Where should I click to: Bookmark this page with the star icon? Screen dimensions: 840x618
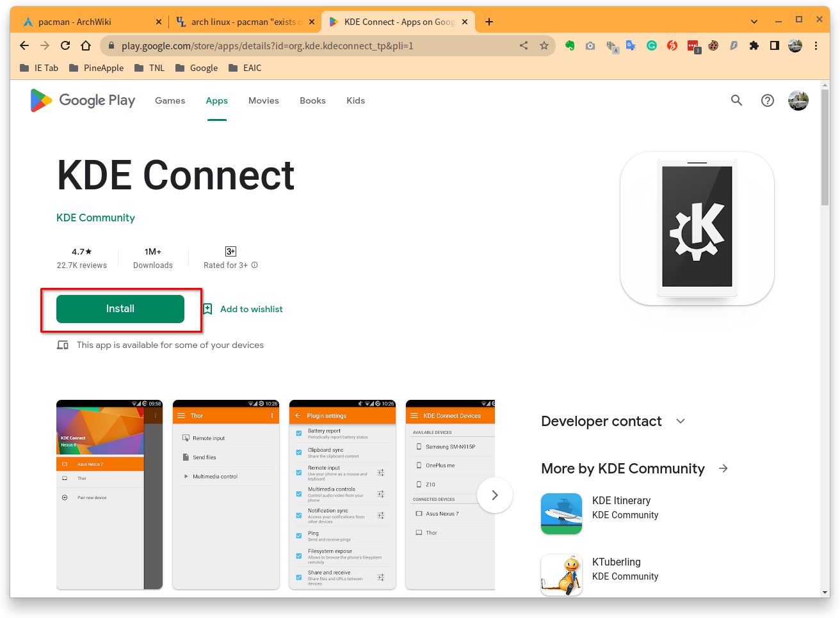pyautogui.click(x=544, y=45)
